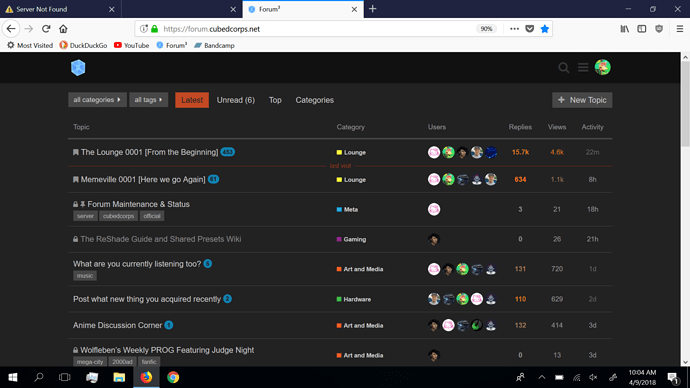Open Firefox application menu

pos(679,29)
